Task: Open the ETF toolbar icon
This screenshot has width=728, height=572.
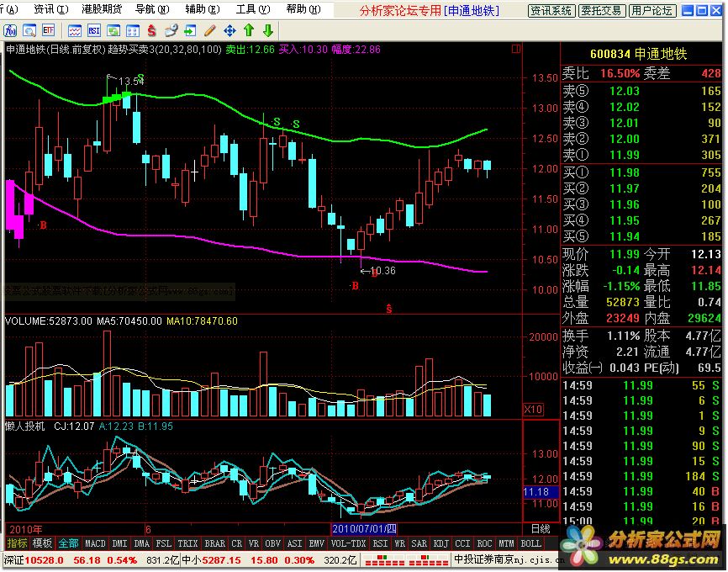Action: (x=48, y=30)
